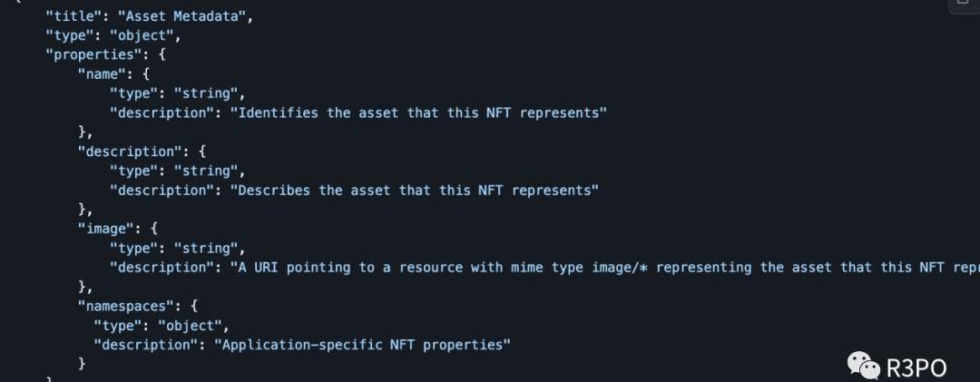The image size is (980, 382).
Task: Click the "Application-specific NFT properties" string
Action: click(x=362, y=344)
